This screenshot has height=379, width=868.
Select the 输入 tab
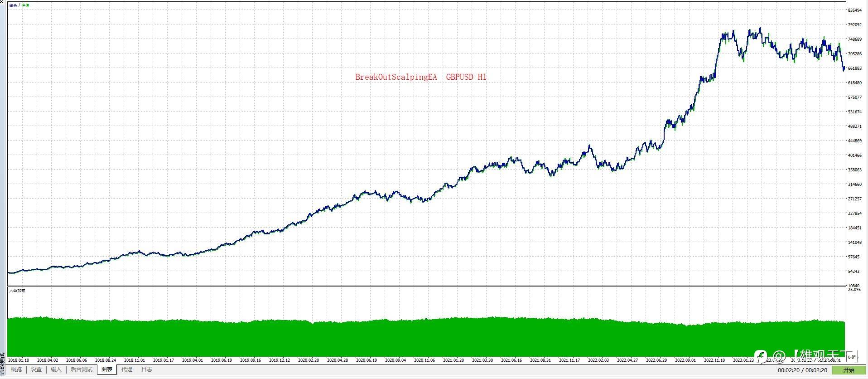click(x=56, y=369)
